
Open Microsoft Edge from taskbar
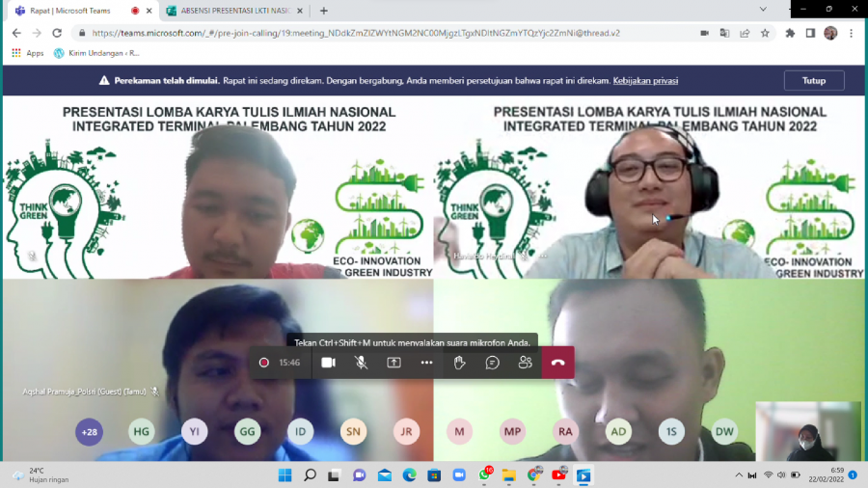pyautogui.click(x=409, y=475)
